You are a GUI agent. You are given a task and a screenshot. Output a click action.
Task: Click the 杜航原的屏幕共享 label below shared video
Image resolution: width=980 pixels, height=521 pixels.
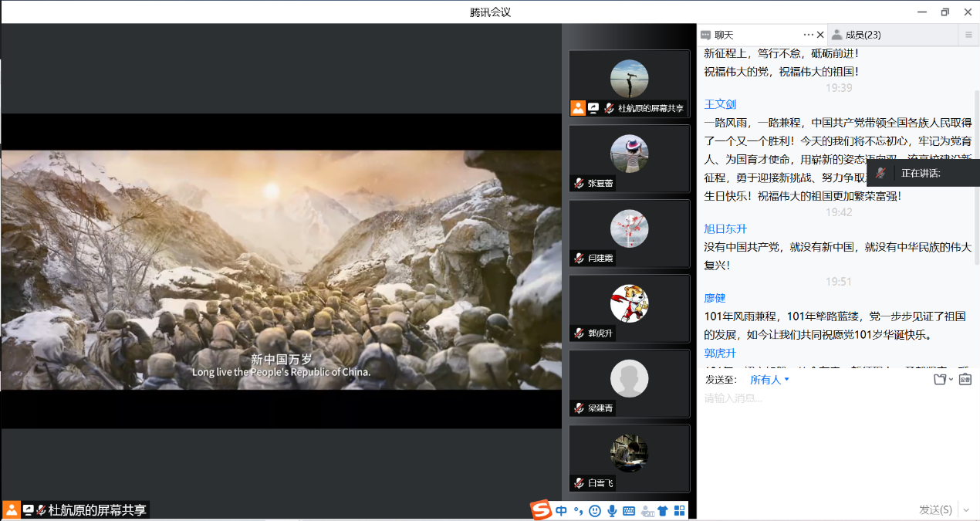click(97, 510)
